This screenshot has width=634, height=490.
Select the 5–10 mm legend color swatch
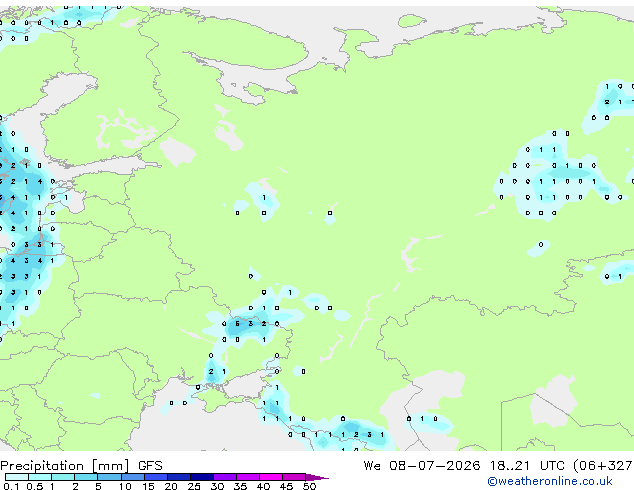click(110, 477)
